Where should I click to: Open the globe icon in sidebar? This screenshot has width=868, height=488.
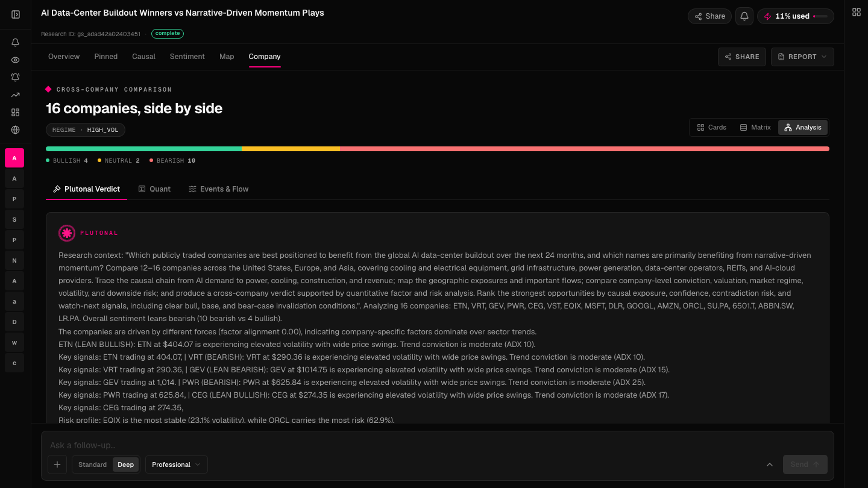pos(16,130)
